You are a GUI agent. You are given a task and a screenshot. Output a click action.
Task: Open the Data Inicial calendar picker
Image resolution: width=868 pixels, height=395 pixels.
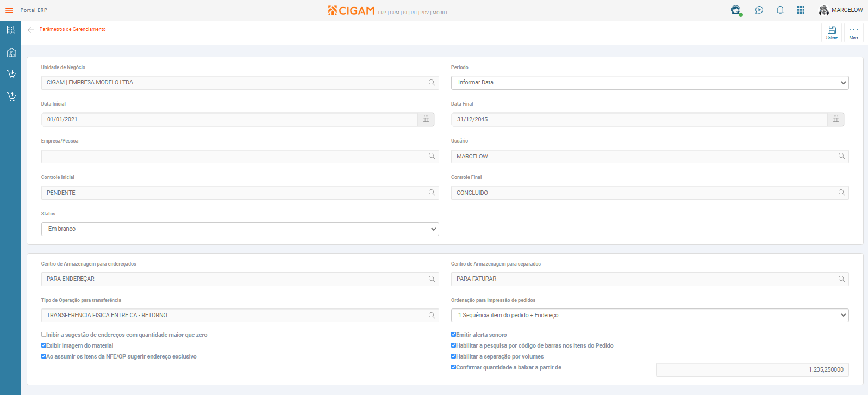(x=426, y=119)
